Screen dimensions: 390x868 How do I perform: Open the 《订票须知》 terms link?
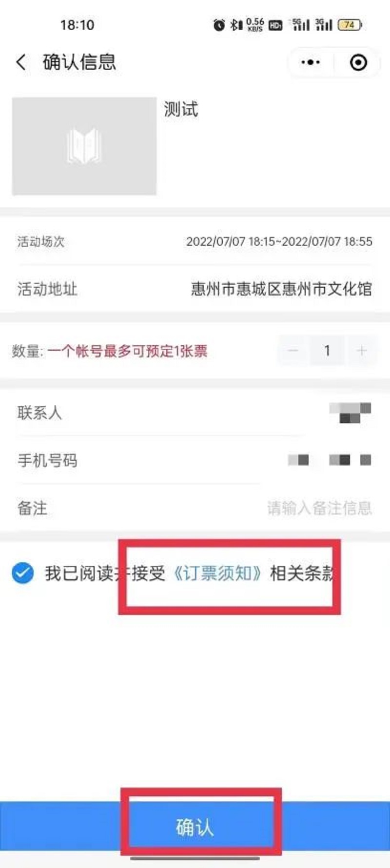[x=217, y=573]
